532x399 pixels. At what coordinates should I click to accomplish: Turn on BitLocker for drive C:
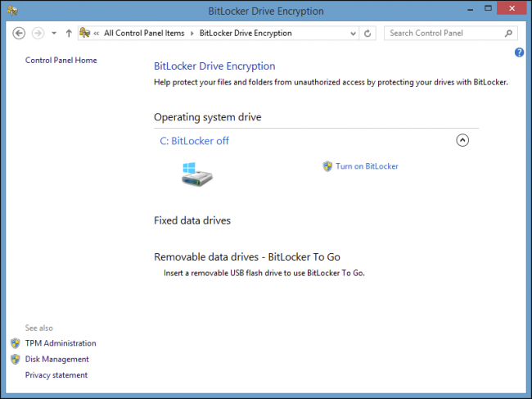pos(367,166)
